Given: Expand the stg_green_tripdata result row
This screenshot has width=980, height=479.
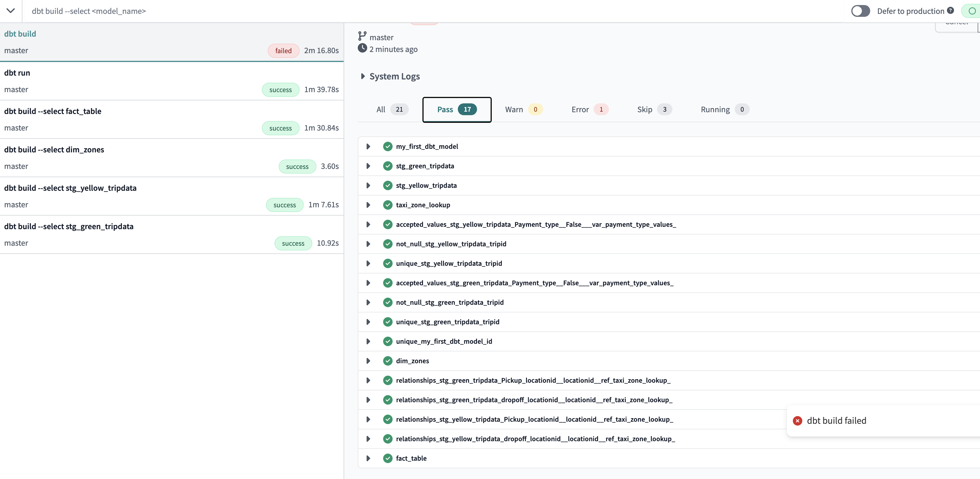Looking at the screenshot, I should (x=368, y=166).
